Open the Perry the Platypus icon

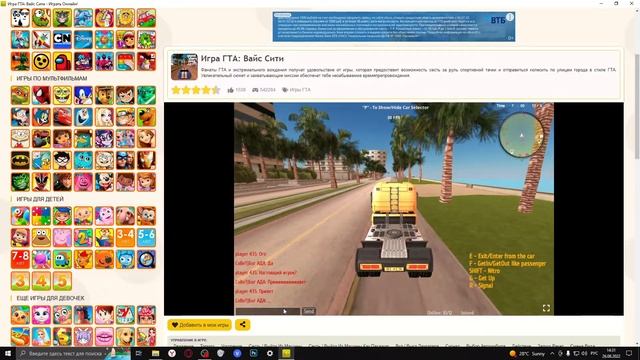83,138
